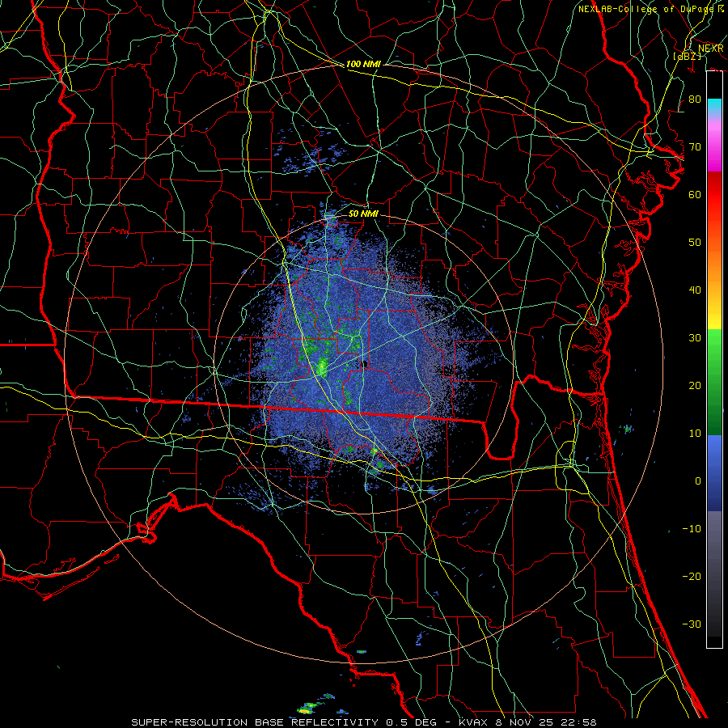
Task: Click the 50 NMI range ring label
Action: click(363, 214)
